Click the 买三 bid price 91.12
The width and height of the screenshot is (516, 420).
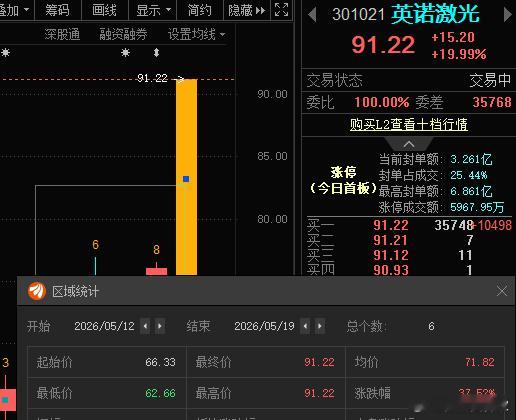(x=391, y=255)
